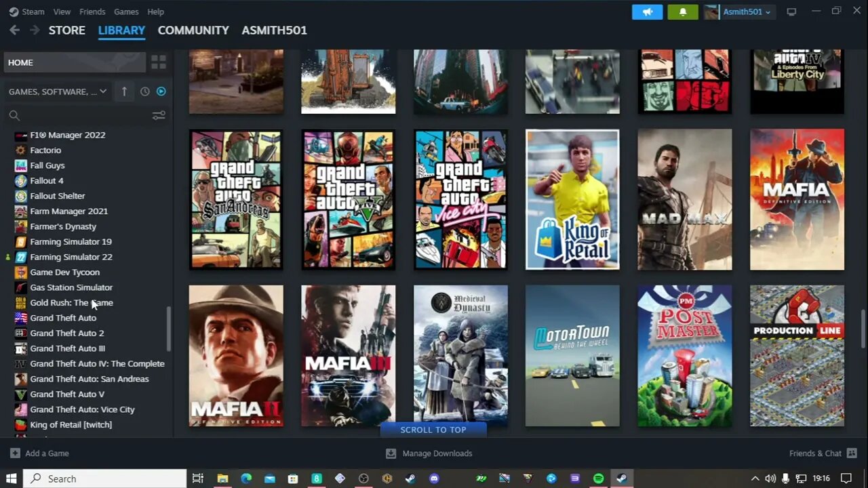Open advanced filter settings icon
This screenshot has width=868, height=488.
(x=159, y=116)
